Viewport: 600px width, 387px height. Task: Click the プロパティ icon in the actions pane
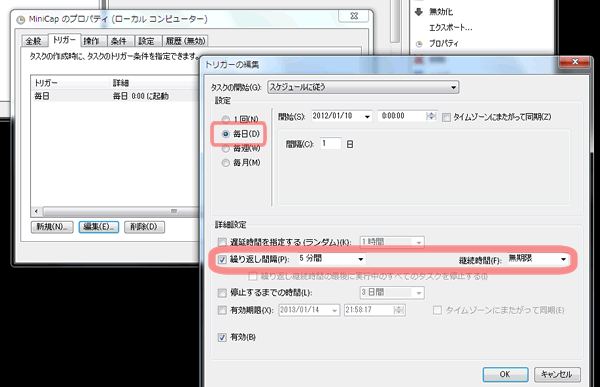pyautogui.click(x=419, y=44)
